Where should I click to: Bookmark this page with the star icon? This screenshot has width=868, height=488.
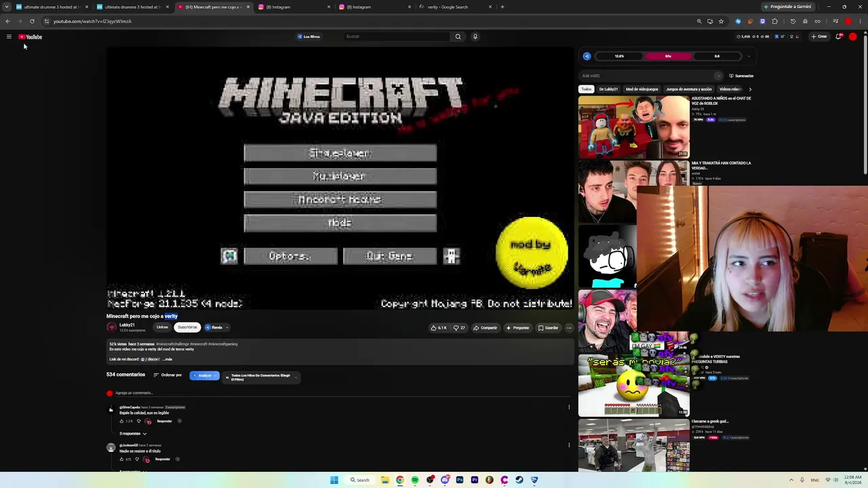721,21
